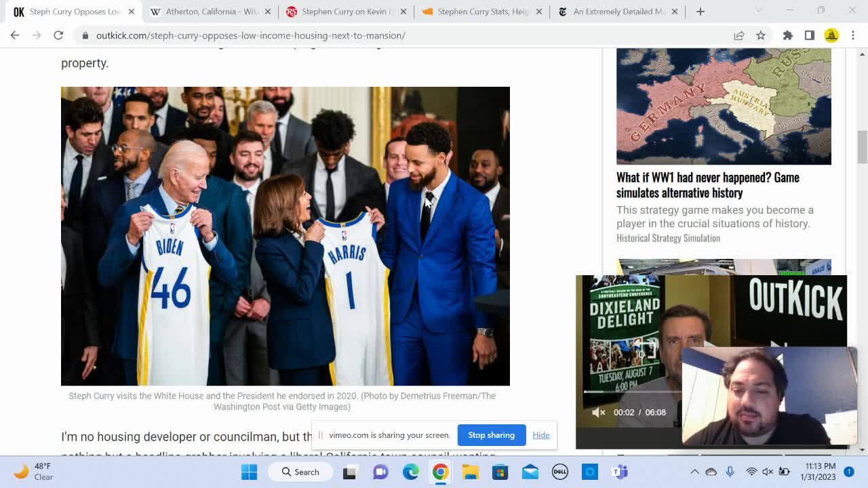Image resolution: width=868 pixels, height=488 pixels.
Task: Open the Chrome three-dot menu
Action: 852,35
